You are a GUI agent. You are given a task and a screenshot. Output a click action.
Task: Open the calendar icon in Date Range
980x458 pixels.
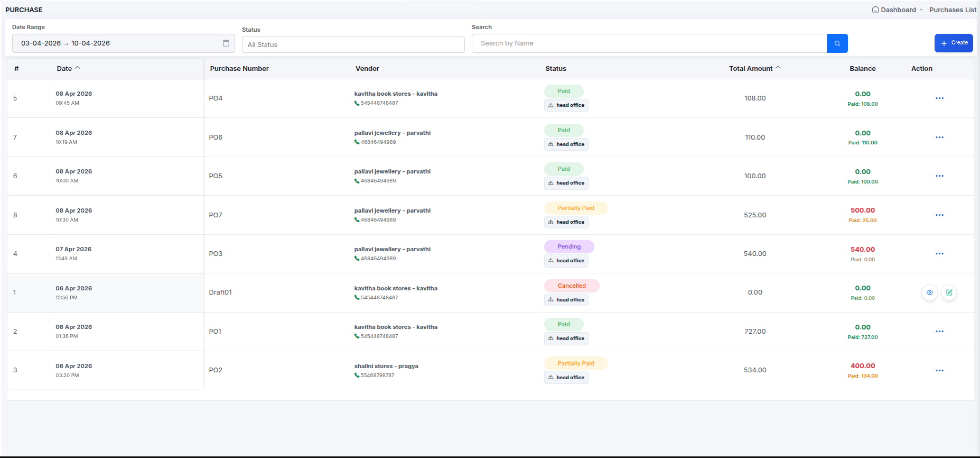click(226, 43)
